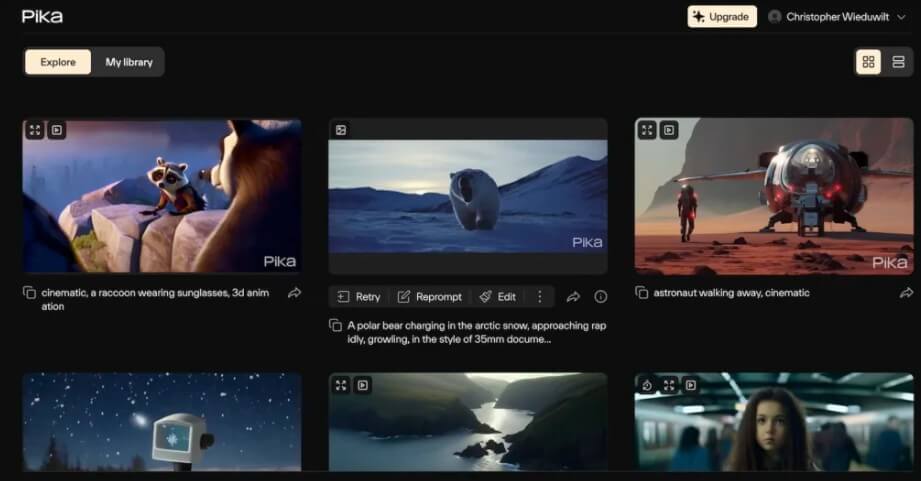Viewport: 921px width, 481px height.
Task: Click Retry on the polar bear video
Action: tap(359, 297)
